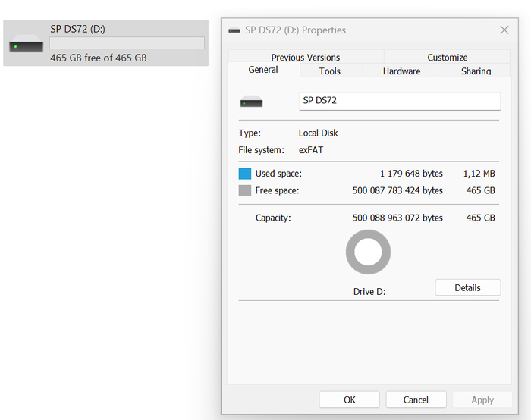Go to the Tools tab
531x420 pixels.
pos(330,71)
